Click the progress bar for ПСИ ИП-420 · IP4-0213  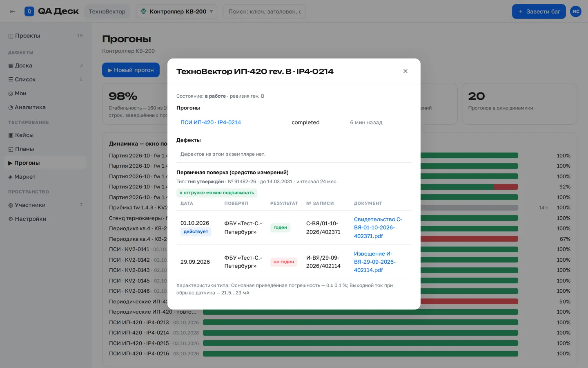click(x=361, y=323)
